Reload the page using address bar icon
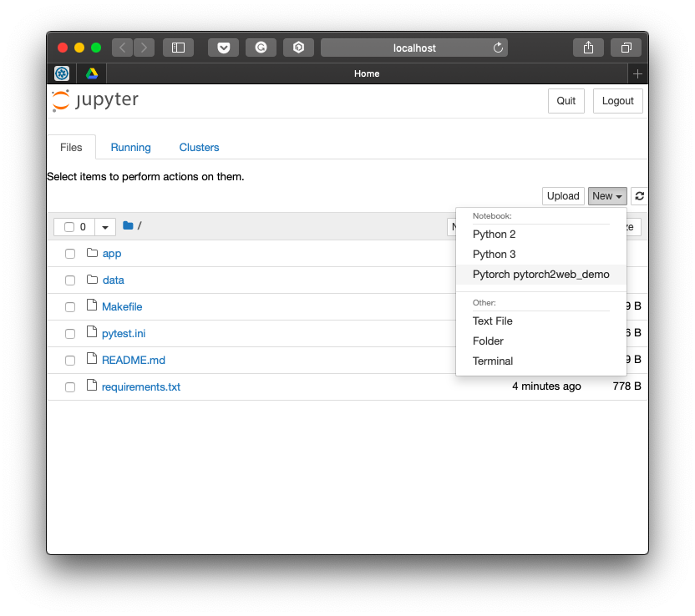695x616 pixels. 498,48
